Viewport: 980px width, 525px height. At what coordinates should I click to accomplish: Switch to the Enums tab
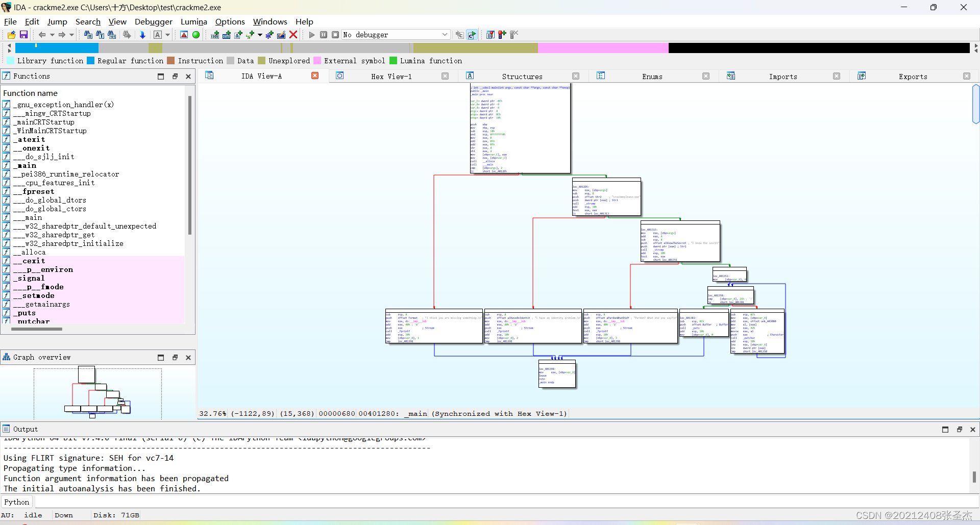click(652, 76)
